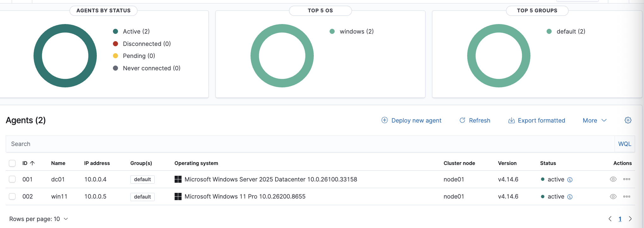Tick the checkbox for agent 001
Viewport: 644px width, 228px height.
tap(12, 179)
